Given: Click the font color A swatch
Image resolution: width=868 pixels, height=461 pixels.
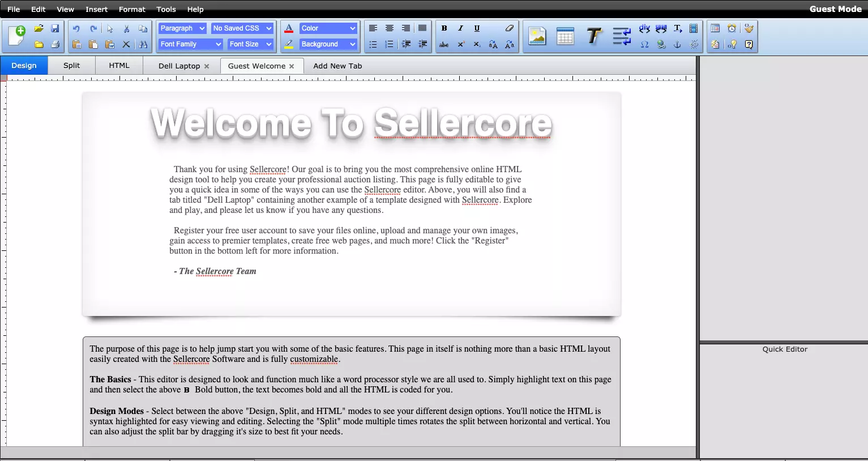Looking at the screenshot, I should click(289, 28).
